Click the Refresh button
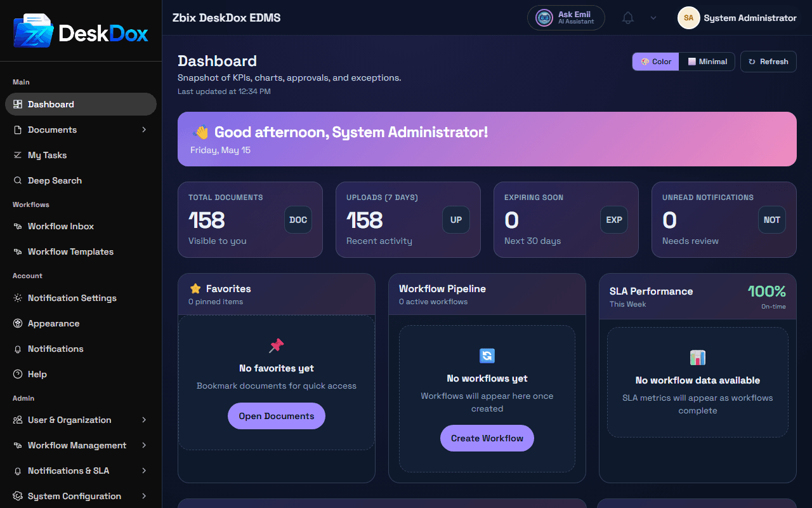The image size is (812, 508). click(x=768, y=62)
